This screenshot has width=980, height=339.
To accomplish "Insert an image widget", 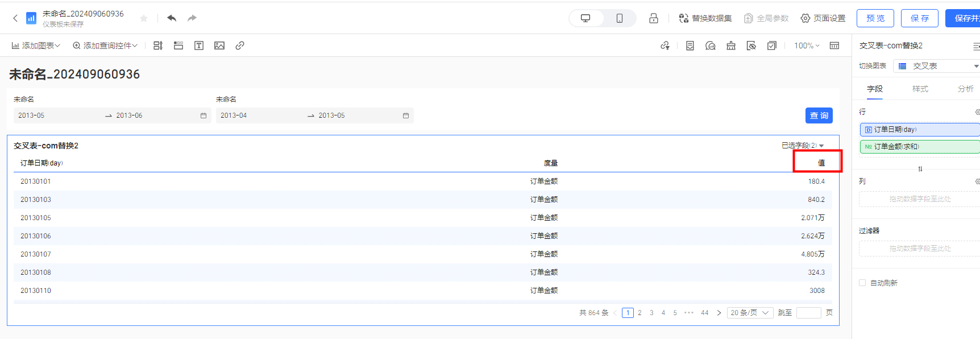I will pyautogui.click(x=219, y=46).
